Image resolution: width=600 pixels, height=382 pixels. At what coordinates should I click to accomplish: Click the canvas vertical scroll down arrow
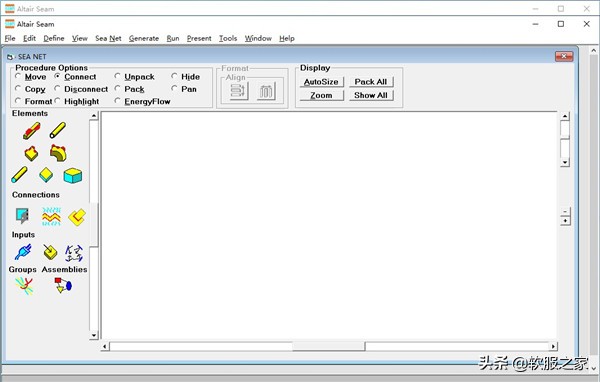pos(565,162)
